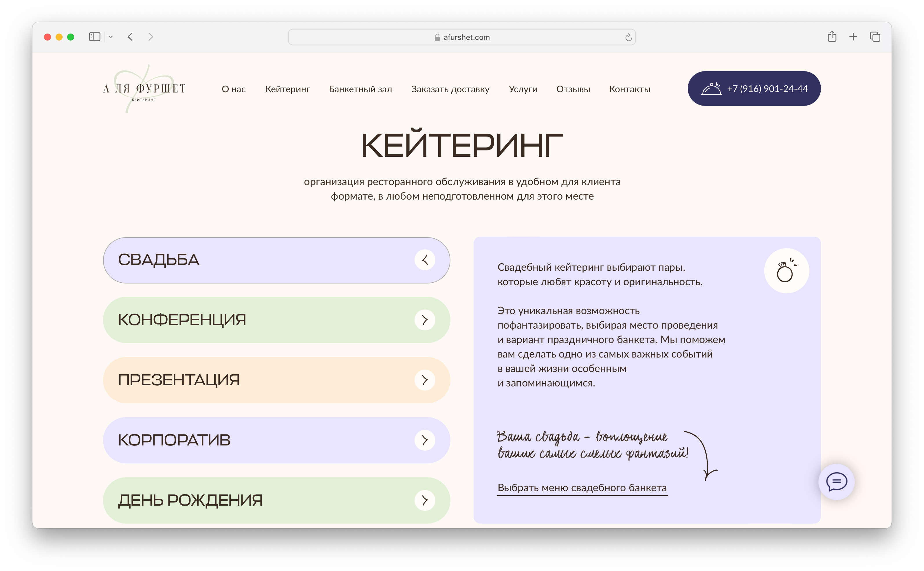Collapse the СВАДЬБА section arrow

pos(425,260)
